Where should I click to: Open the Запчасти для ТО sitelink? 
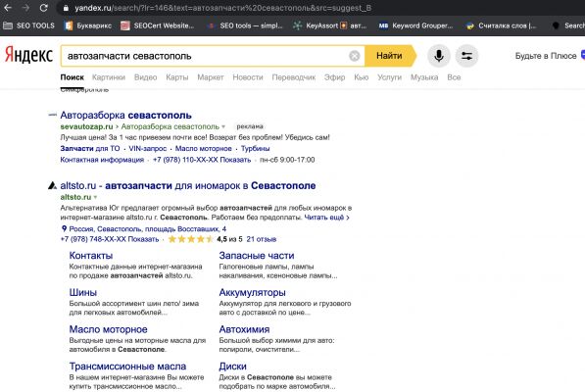(x=90, y=148)
